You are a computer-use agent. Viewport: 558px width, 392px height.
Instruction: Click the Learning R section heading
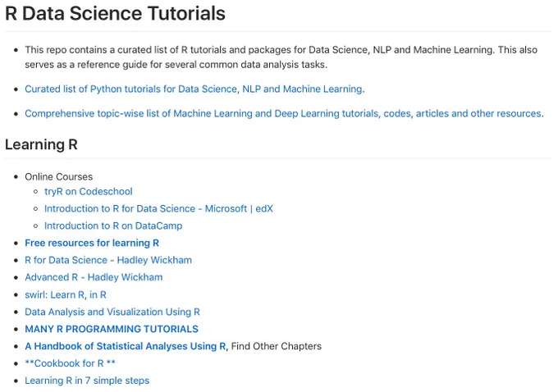coord(41,144)
